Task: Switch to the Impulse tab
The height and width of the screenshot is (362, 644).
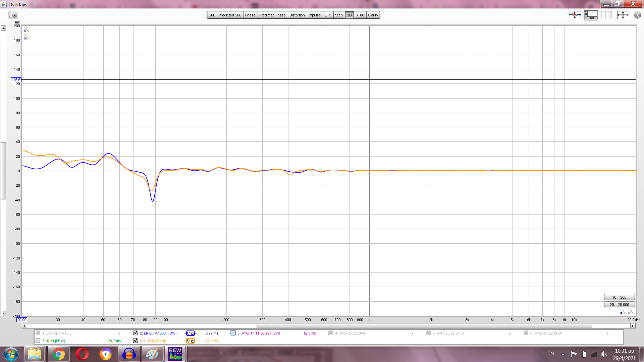Action: (x=314, y=15)
